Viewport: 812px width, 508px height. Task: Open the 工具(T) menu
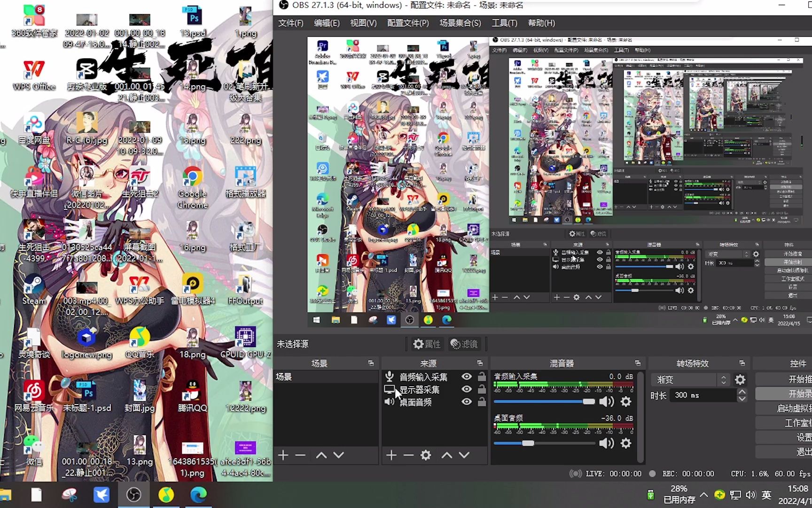pyautogui.click(x=504, y=23)
